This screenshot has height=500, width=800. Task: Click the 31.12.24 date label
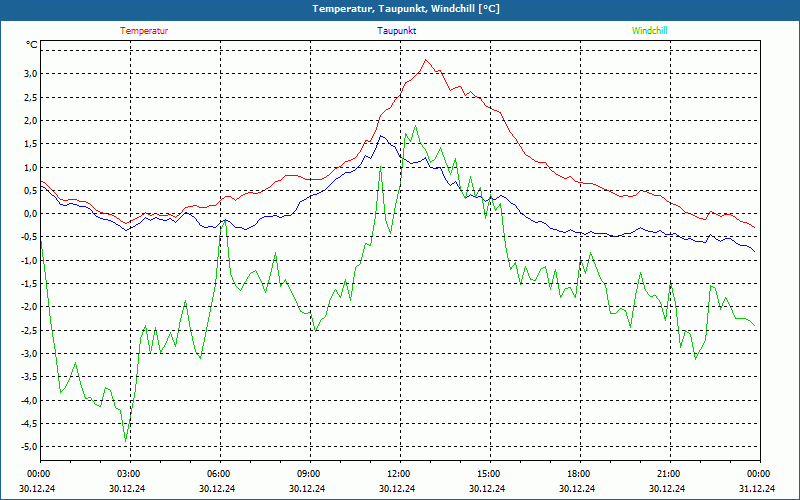point(757,488)
